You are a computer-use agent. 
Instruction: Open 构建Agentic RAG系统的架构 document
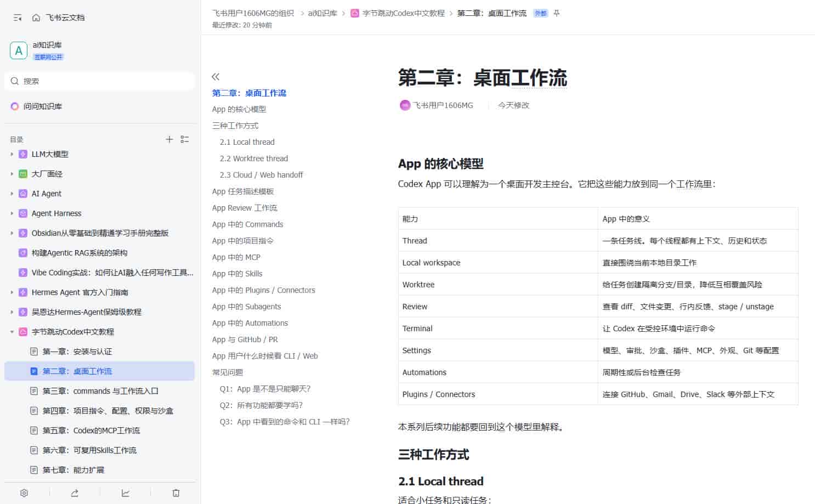tap(99, 253)
